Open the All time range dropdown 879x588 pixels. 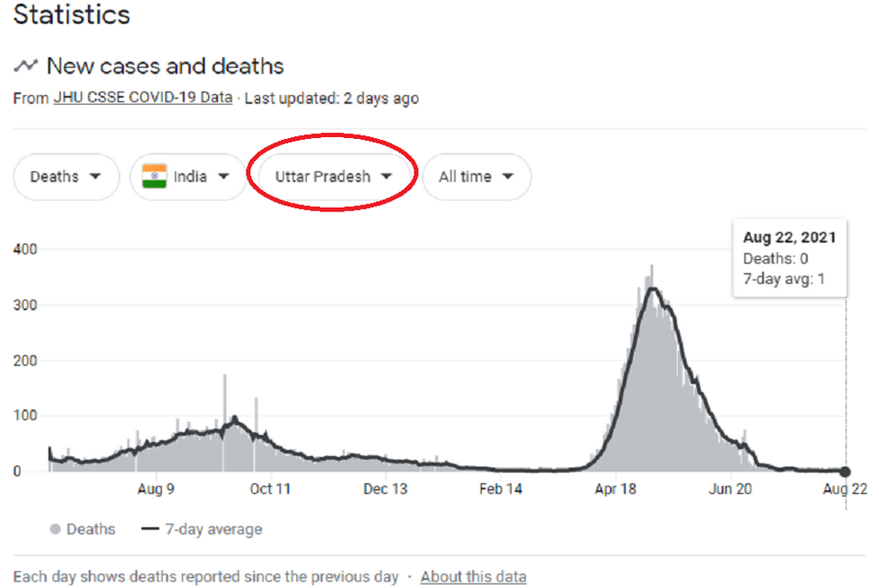point(476,177)
